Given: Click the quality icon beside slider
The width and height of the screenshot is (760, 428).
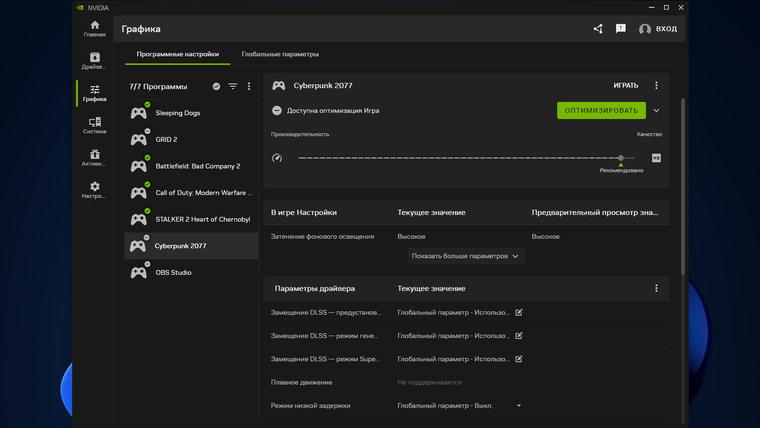Looking at the screenshot, I should (x=656, y=158).
